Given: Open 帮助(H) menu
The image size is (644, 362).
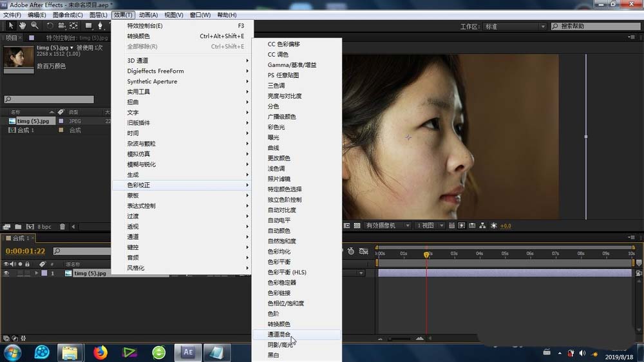Looking at the screenshot, I should [x=227, y=15].
